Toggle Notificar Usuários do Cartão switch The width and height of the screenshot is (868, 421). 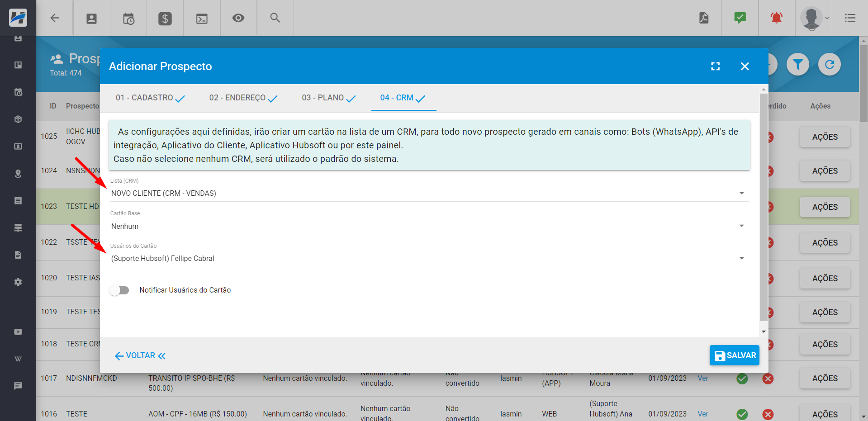pos(119,290)
